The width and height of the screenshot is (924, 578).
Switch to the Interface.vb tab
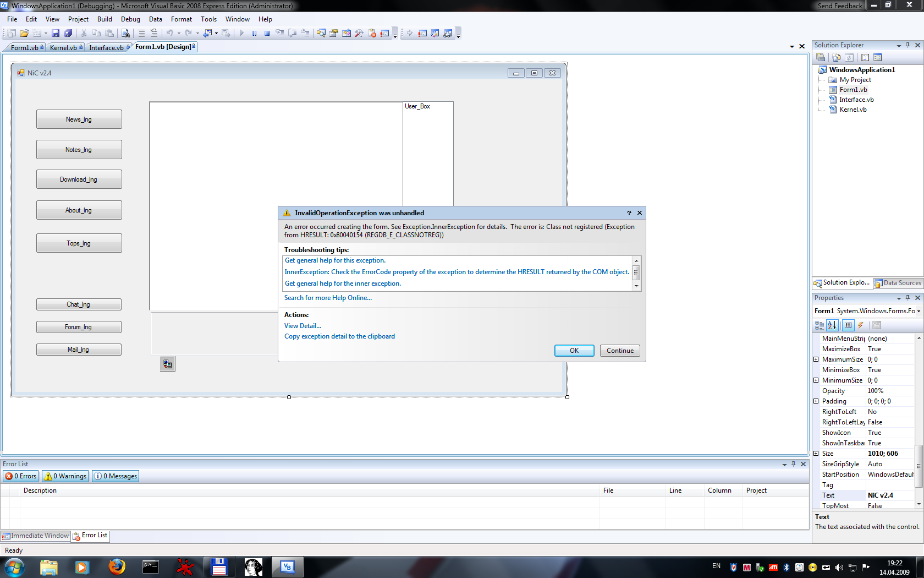(x=108, y=48)
